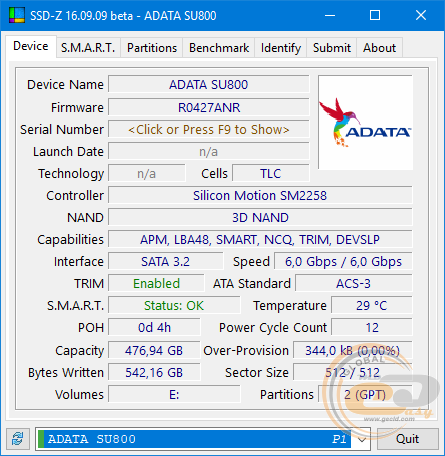Screen dimensions: 445x456
Task: Switch to the S.M.A.R.T. tab
Action: pos(88,48)
